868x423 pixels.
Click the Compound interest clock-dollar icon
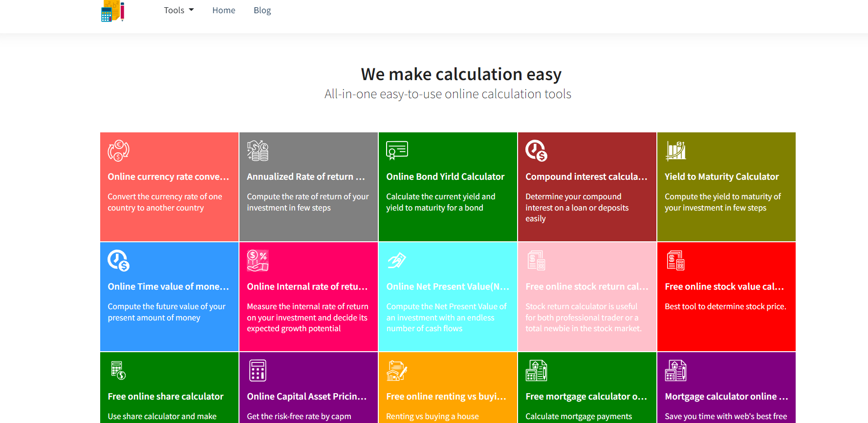(x=536, y=150)
